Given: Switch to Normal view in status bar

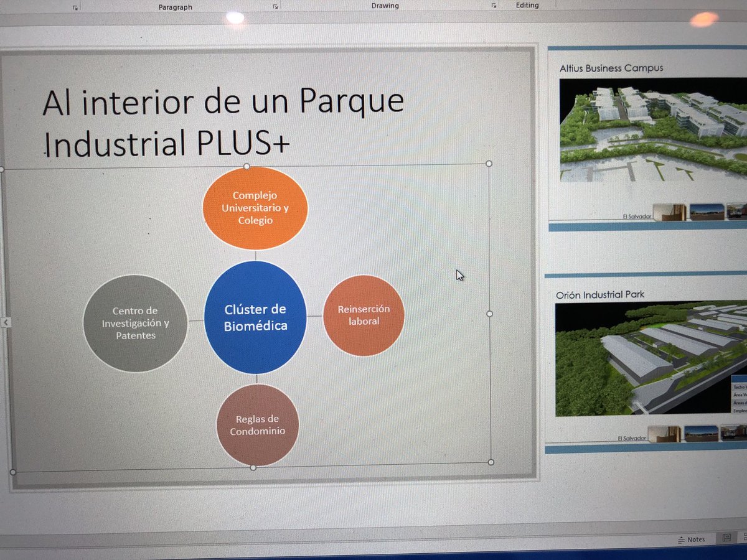Looking at the screenshot, I should coord(726,538).
